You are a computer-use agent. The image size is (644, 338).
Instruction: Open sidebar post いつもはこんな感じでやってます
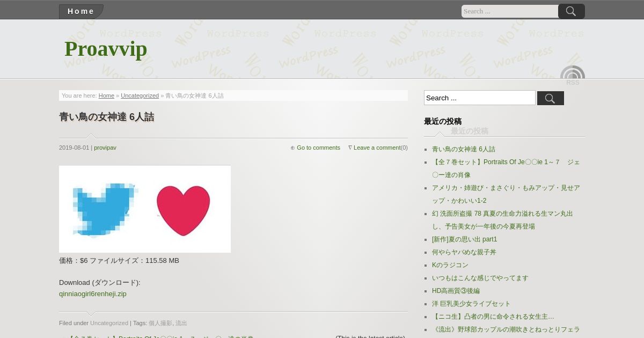tap(480, 278)
